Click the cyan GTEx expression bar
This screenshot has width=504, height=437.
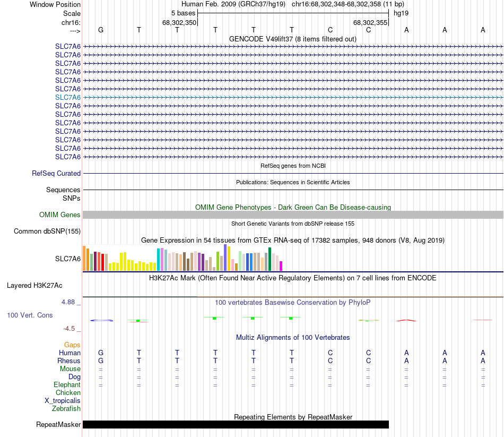click(158, 259)
